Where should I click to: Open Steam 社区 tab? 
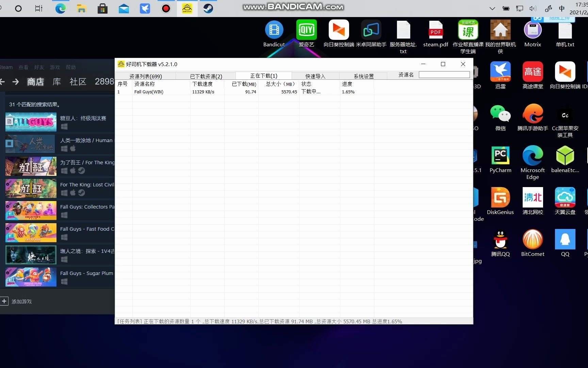click(x=78, y=82)
